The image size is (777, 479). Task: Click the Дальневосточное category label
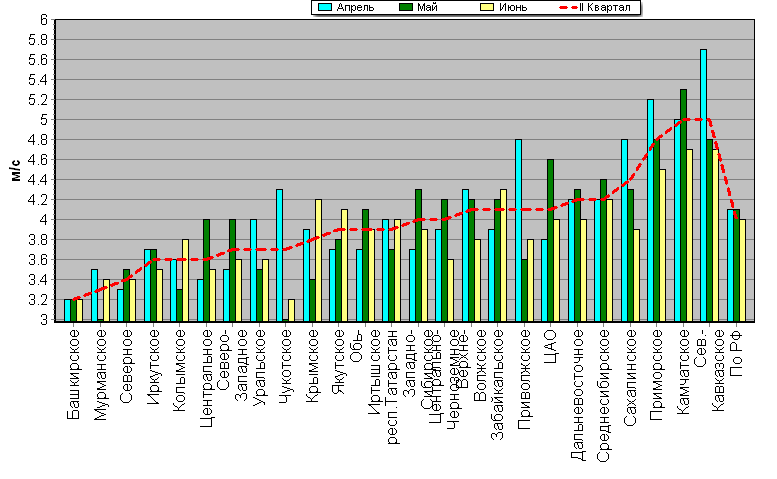pos(577,395)
